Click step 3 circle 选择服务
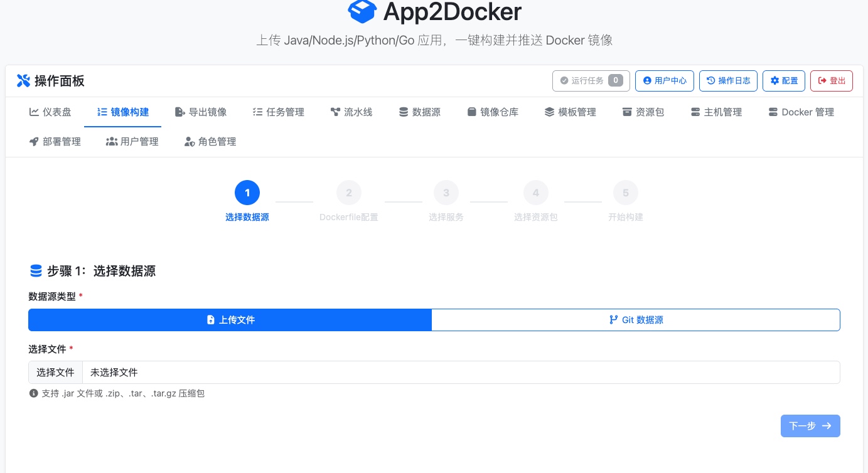 [446, 193]
